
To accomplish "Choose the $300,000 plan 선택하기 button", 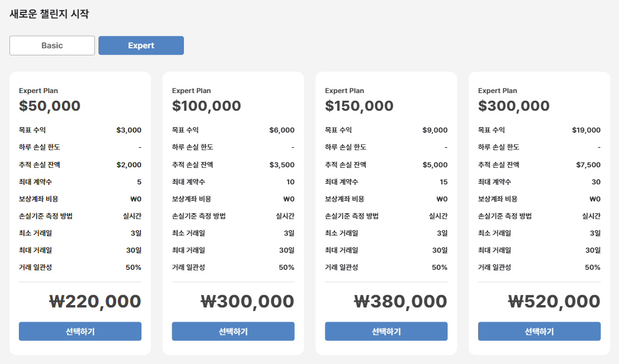I will point(539,332).
